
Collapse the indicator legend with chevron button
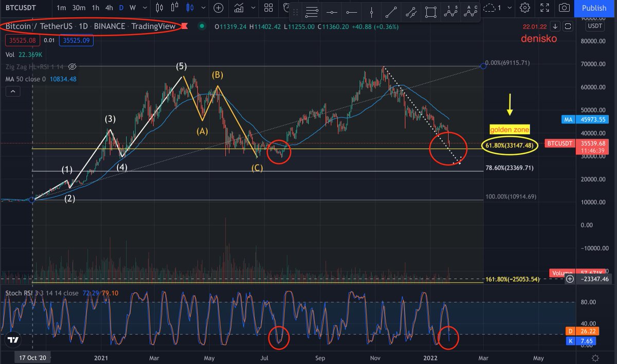point(12,92)
